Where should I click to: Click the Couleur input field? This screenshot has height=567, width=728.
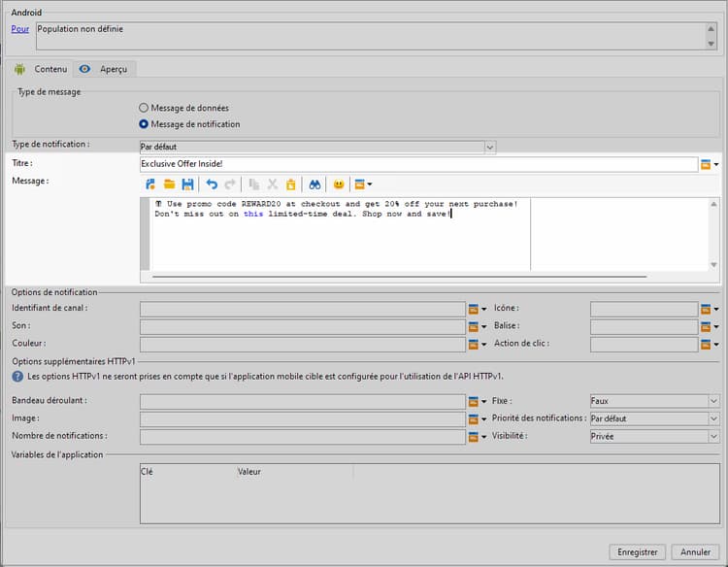(302, 344)
